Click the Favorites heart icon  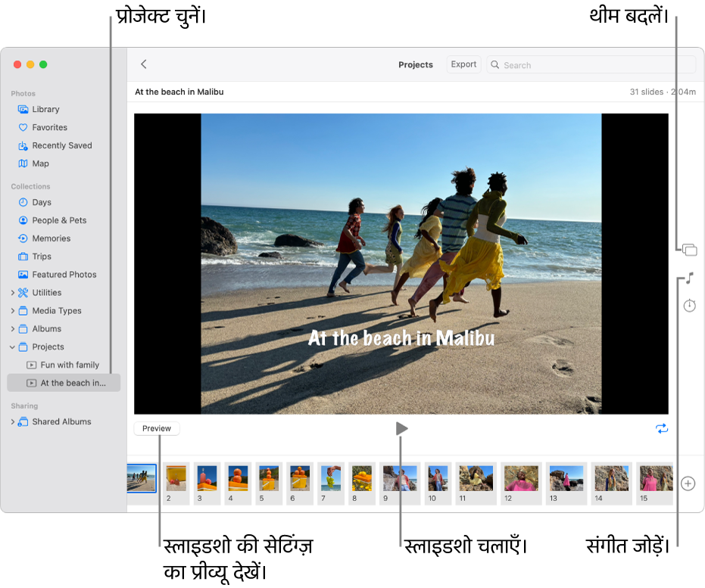tap(23, 128)
